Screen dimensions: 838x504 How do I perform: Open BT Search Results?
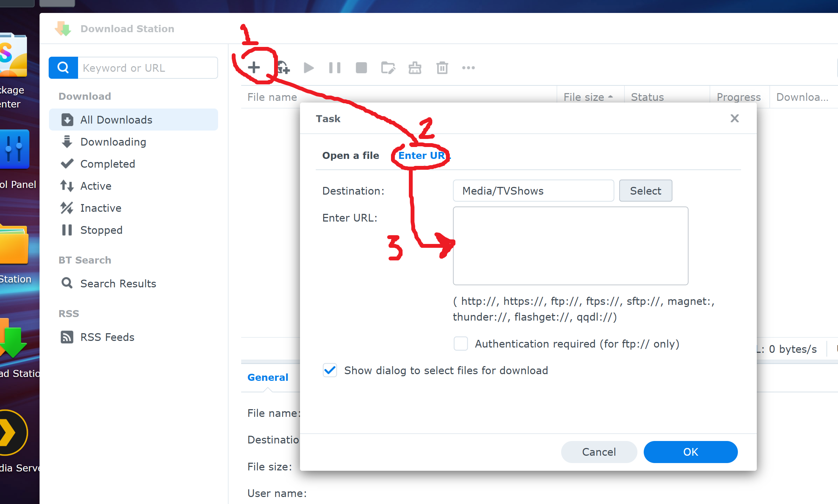(x=133, y=283)
